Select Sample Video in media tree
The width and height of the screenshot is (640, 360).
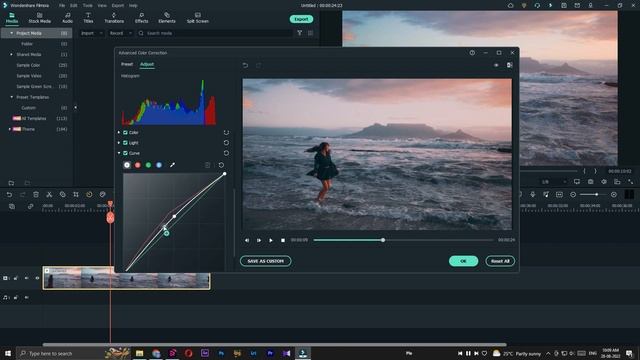[29, 76]
